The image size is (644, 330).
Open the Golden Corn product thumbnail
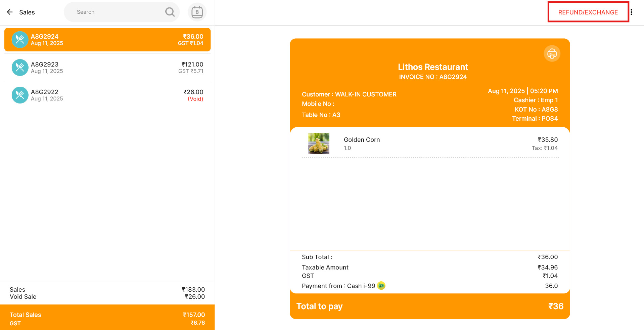(319, 143)
